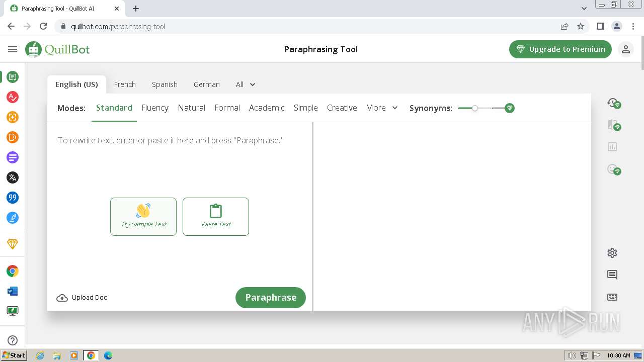
Task: Open the black Translator sidebar icon
Action: (13, 177)
